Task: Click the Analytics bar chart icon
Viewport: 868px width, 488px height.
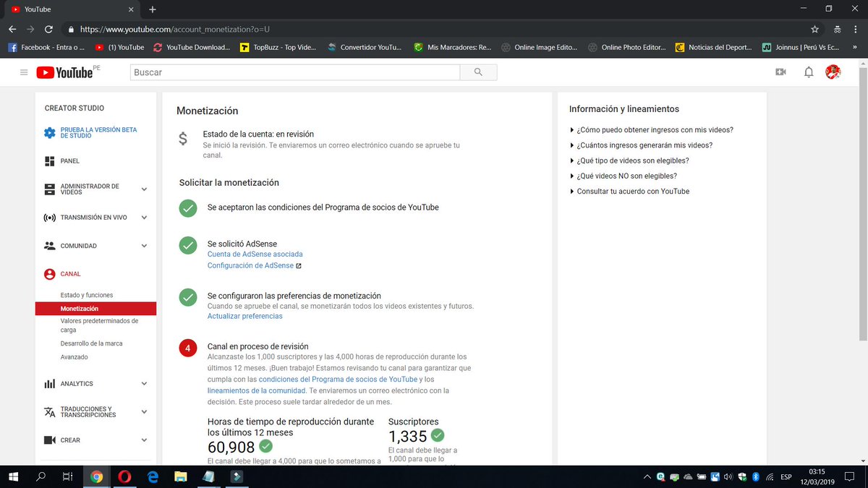Action: click(49, 384)
